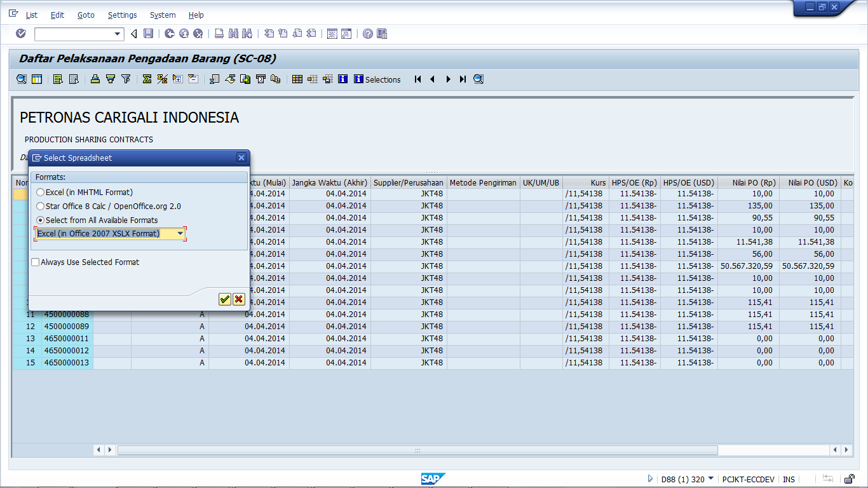868x488 pixels.
Task: Click the Print icon in standard toolbar
Action: click(219, 33)
